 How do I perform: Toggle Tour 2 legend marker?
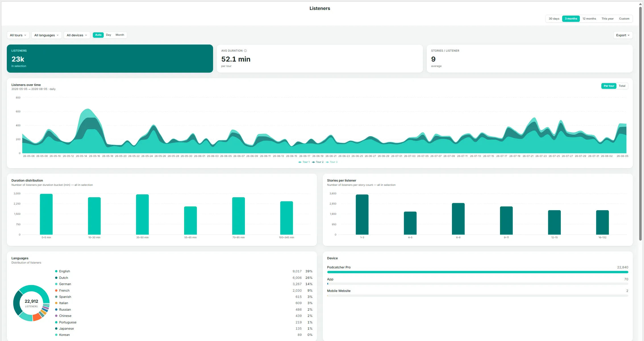313,162
